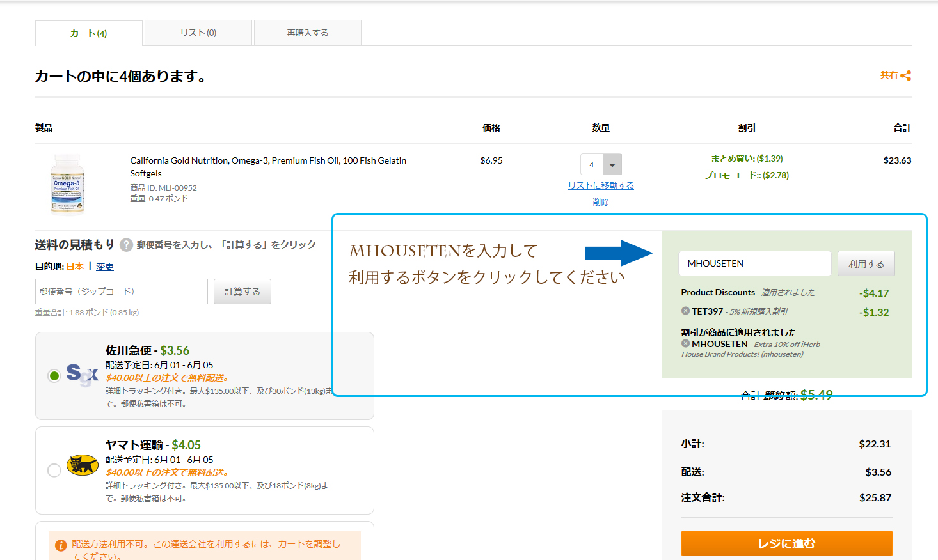Click the 配送 amount $3.56 in summary

[878, 472]
